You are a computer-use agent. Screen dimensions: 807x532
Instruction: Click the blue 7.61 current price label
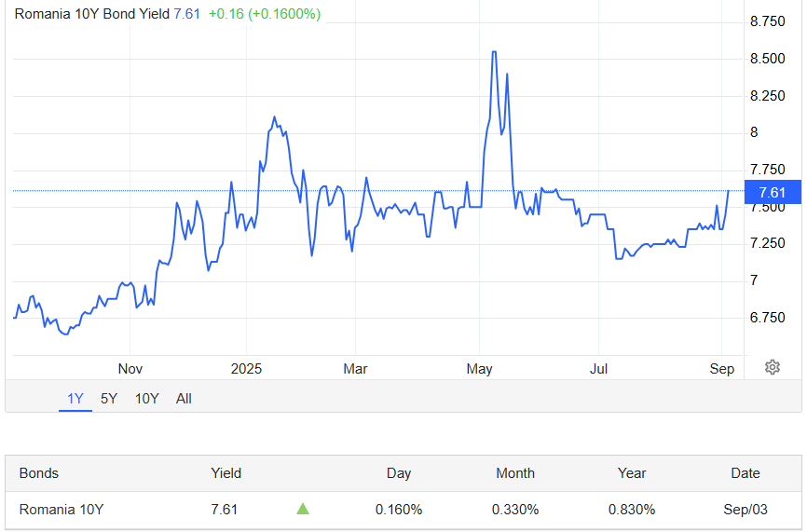click(x=773, y=193)
